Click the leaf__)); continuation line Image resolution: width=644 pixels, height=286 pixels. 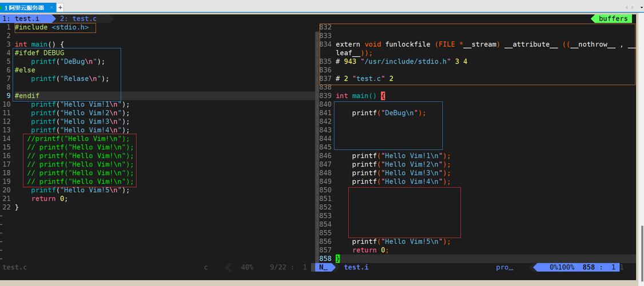(355, 53)
